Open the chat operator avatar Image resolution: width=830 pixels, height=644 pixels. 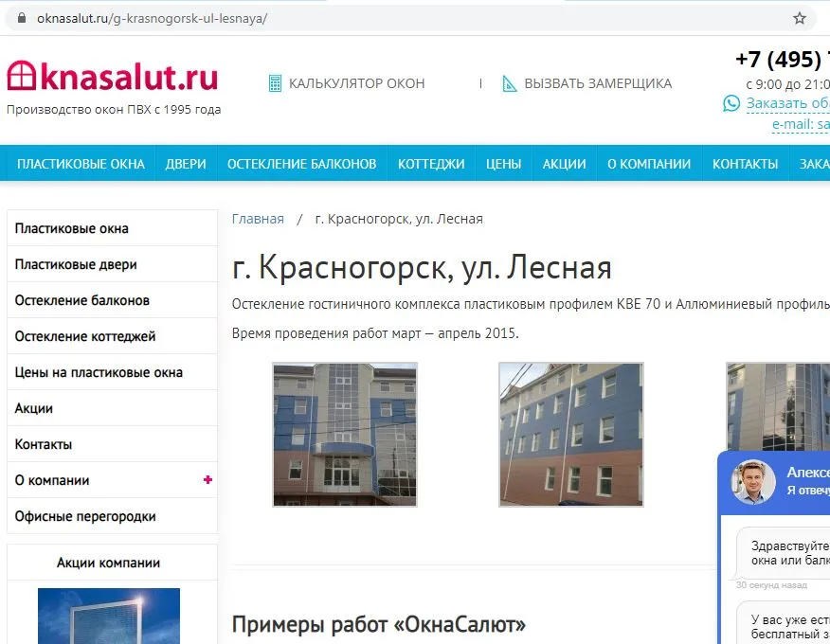[752, 482]
